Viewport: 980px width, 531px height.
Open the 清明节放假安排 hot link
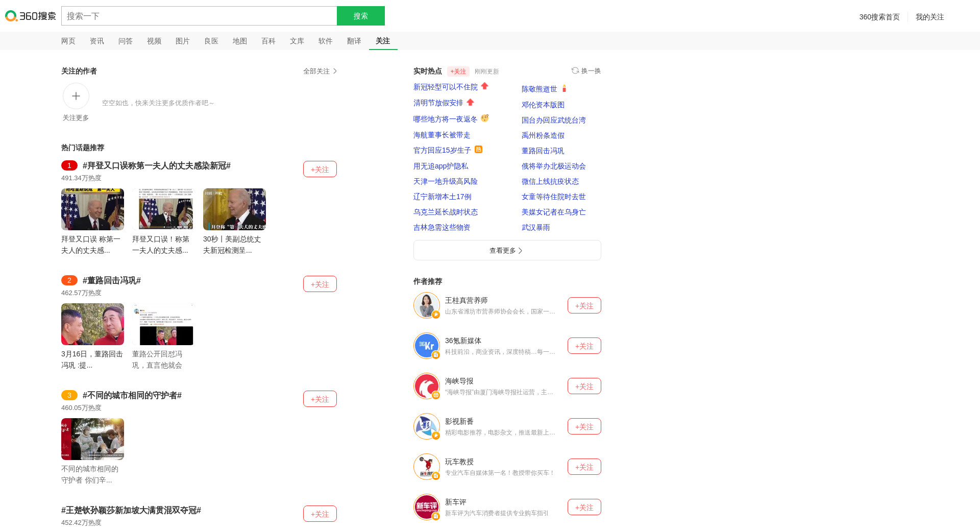(x=438, y=103)
